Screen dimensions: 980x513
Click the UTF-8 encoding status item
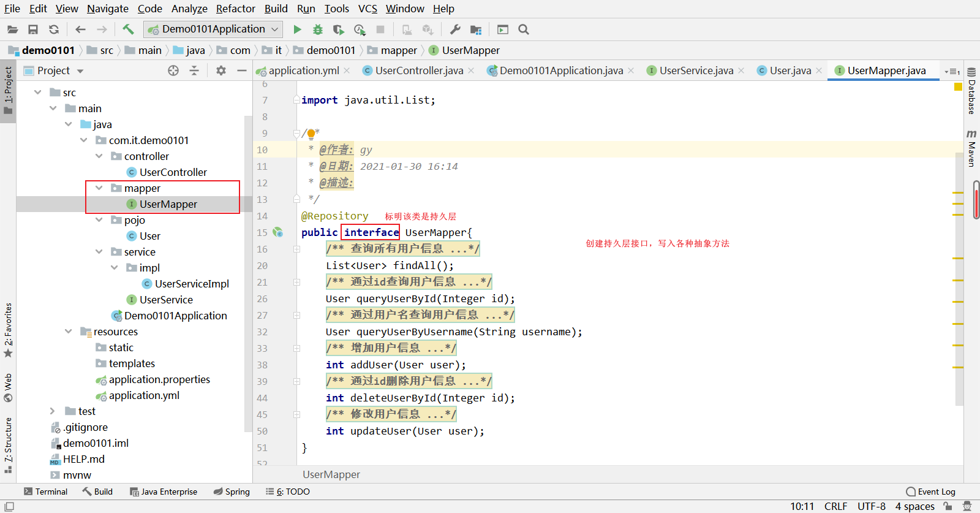(x=872, y=506)
